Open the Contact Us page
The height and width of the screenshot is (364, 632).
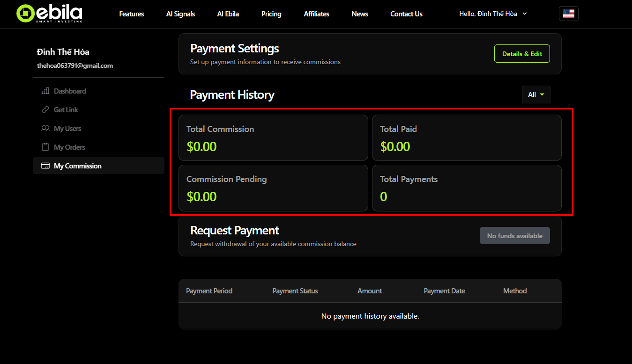click(x=406, y=14)
